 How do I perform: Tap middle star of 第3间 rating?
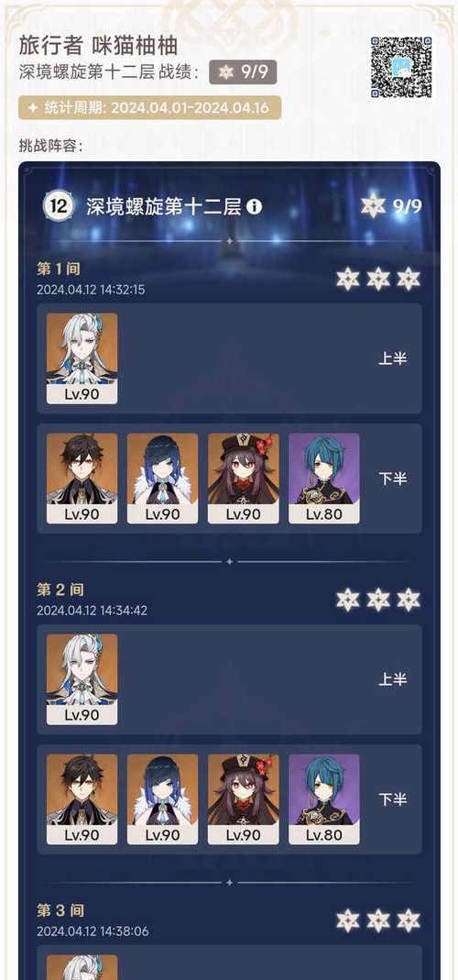(x=378, y=920)
